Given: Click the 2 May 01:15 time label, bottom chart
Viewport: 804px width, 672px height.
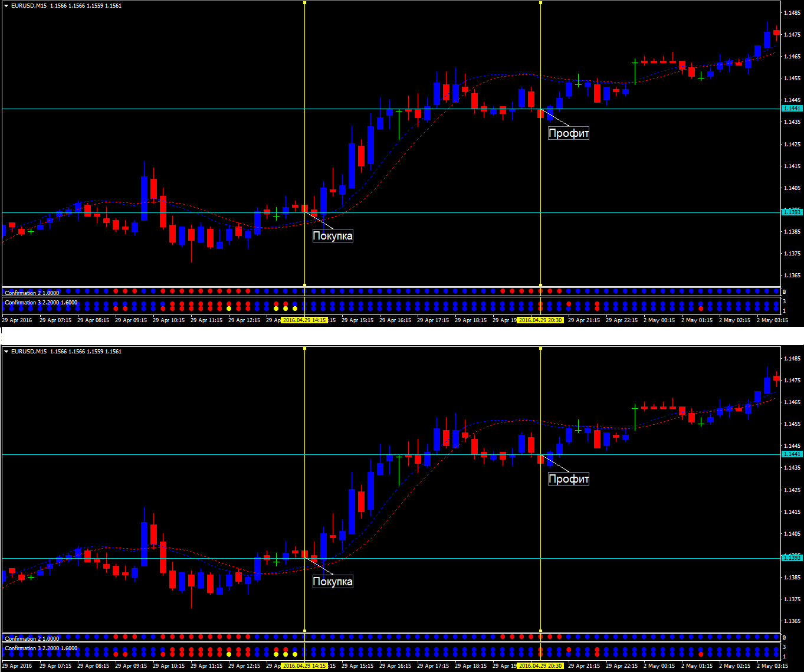Looking at the screenshot, I should pos(697,666).
